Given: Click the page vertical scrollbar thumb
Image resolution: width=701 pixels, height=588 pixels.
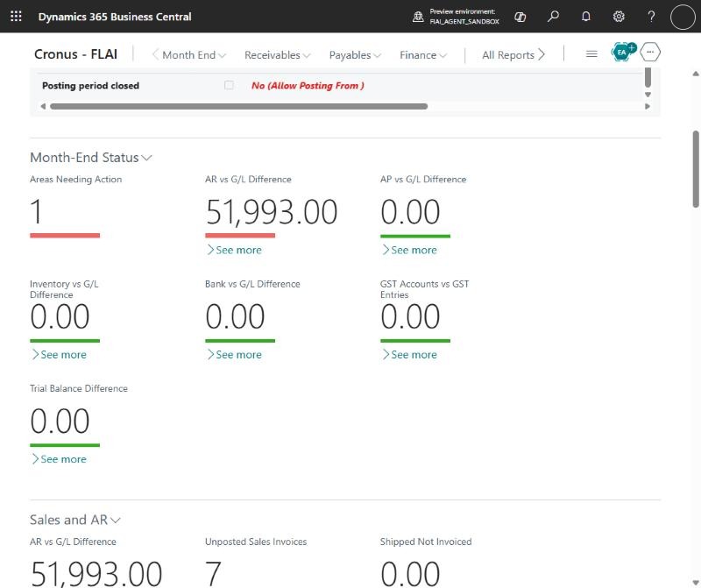Looking at the screenshot, I should click(696, 169).
